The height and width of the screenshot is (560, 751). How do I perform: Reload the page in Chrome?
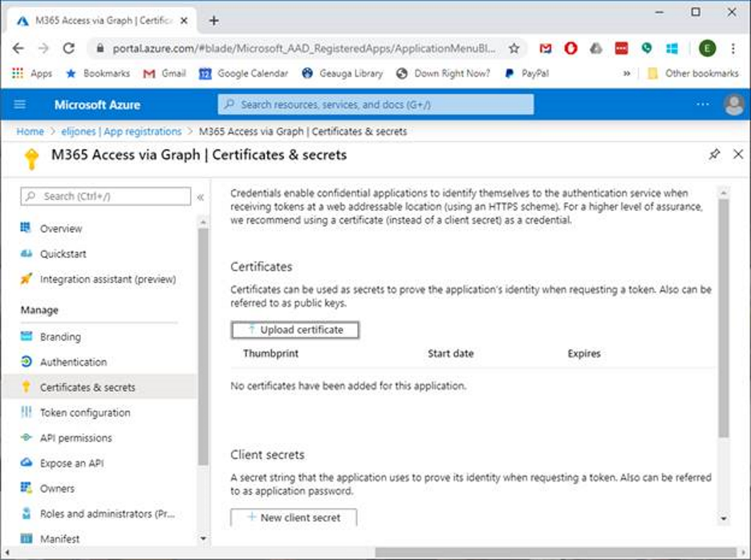pos(68,48)
